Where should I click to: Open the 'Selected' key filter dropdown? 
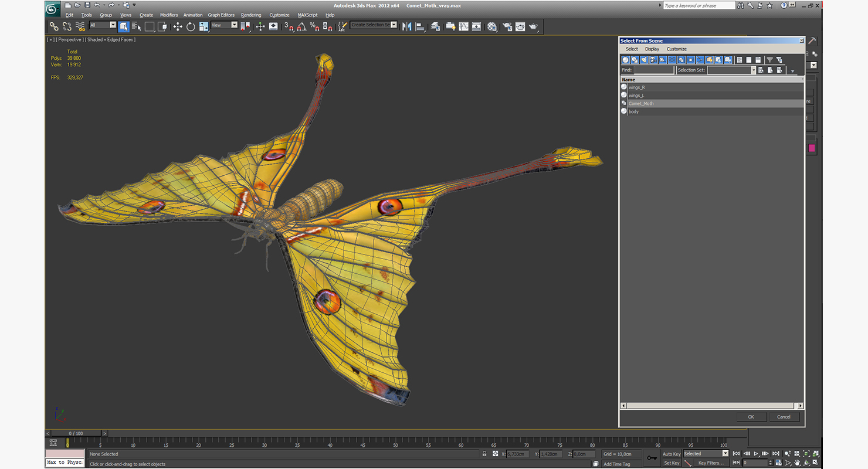[706, 454]
